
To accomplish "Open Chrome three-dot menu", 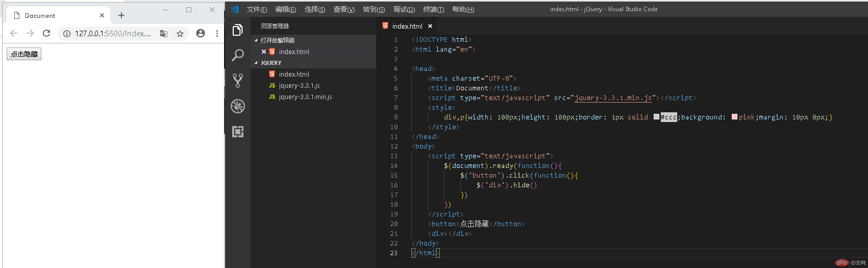I will tap(217, 33).
